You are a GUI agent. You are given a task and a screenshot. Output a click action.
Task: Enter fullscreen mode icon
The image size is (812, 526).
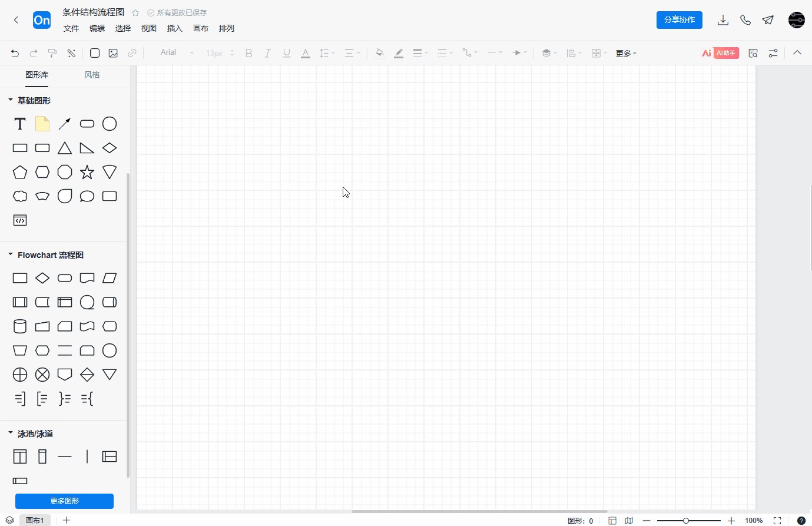(777, 521)
